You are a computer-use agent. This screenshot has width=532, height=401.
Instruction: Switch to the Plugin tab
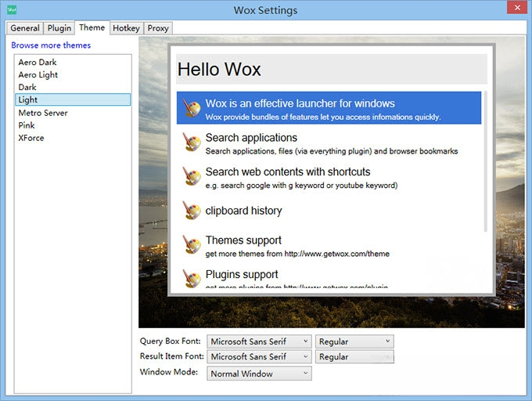(x=59, y=28)
